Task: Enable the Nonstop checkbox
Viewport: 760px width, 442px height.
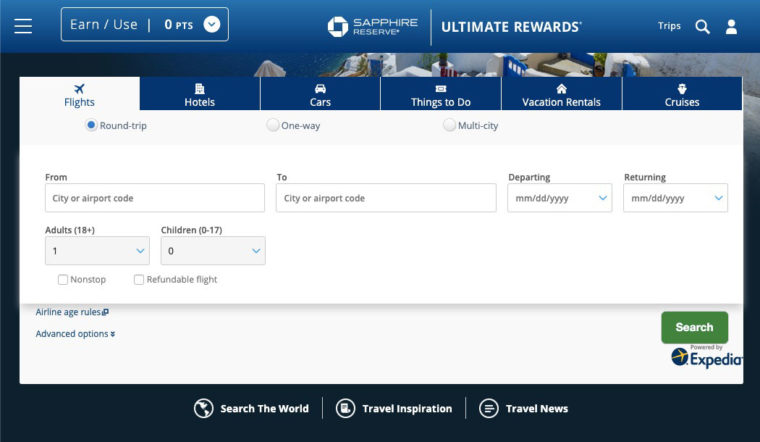Action: click(63, 280)
